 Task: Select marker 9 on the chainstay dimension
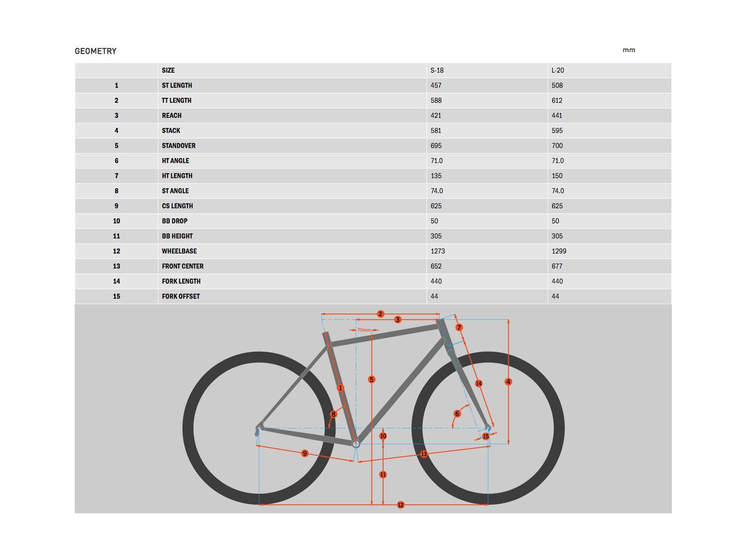[305, 454]
